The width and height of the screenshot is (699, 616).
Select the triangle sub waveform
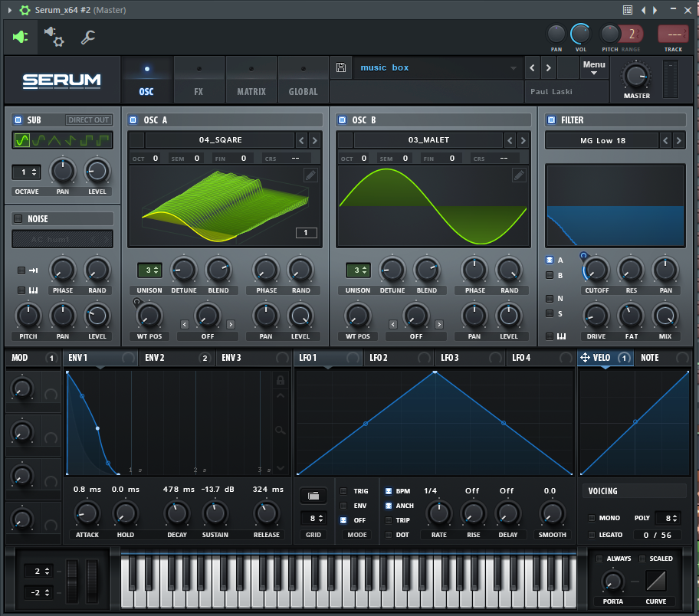pyautogui.click(x=54, y=140)
